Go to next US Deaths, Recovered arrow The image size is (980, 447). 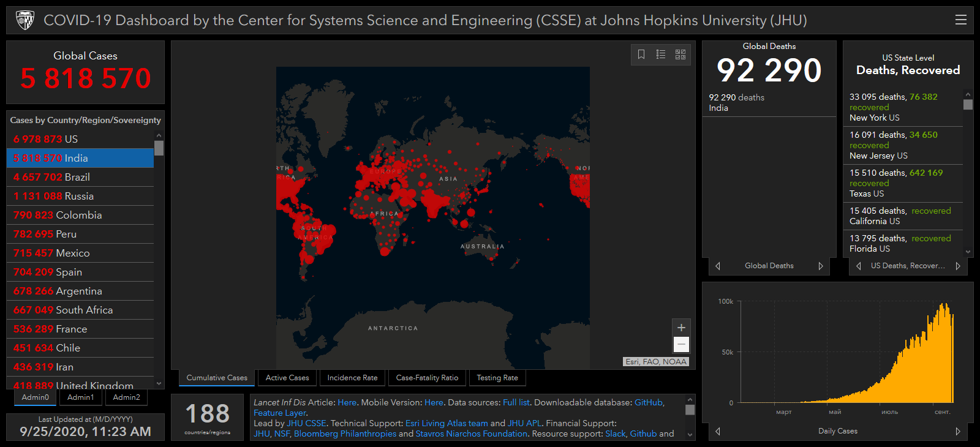click(958, 266)
